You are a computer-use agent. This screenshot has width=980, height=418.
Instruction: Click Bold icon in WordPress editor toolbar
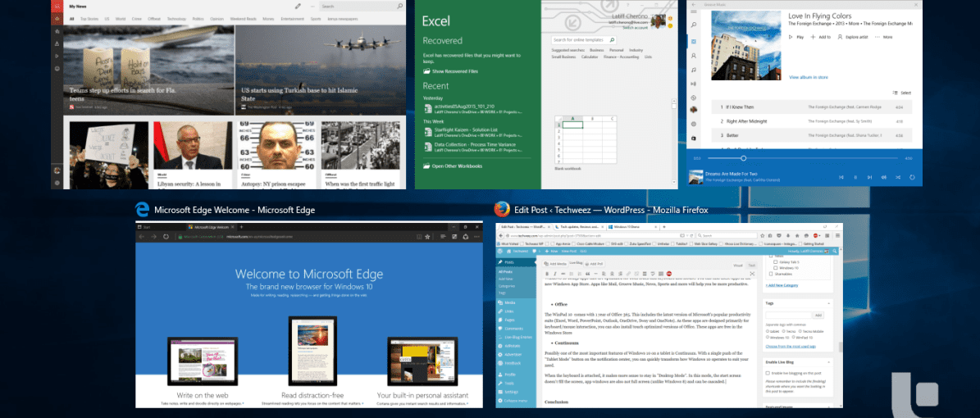(548, 274)
